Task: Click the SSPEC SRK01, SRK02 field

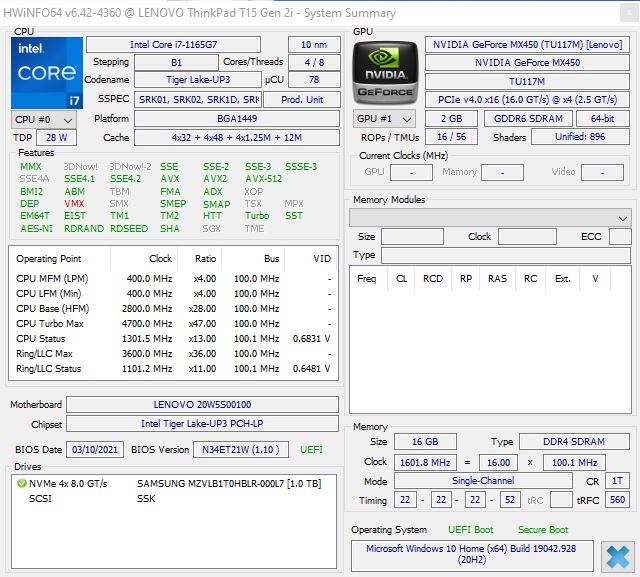Action: coord(198,100)
